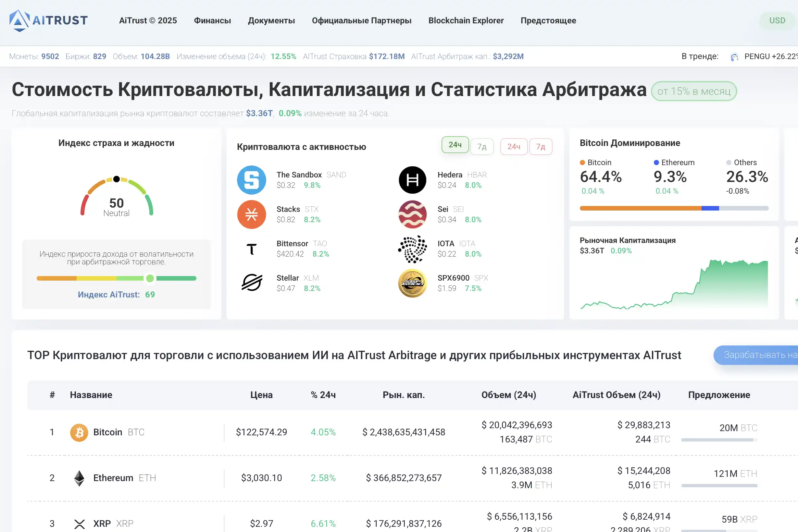Screen dimensions: 798x532
Task: Click the gray Others legend dot
Action: 729,163
